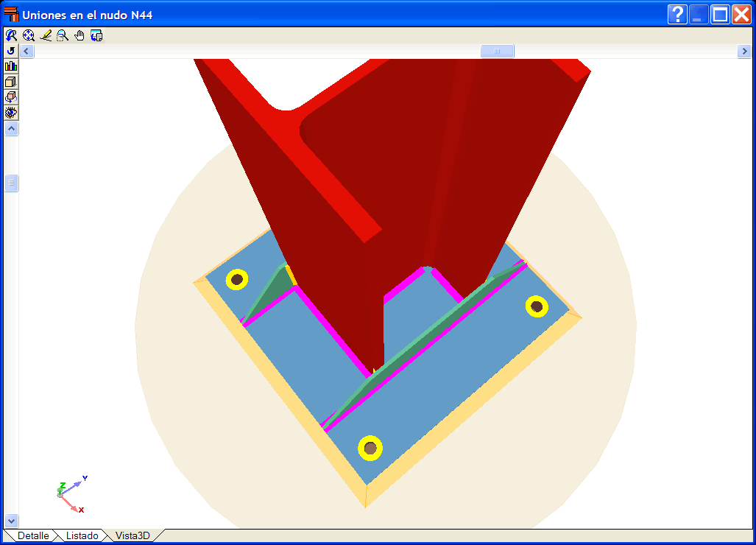Click the vertical scrollbar up arrow
The width and height of the screenshot is (756, 545).
pos(11,129)
